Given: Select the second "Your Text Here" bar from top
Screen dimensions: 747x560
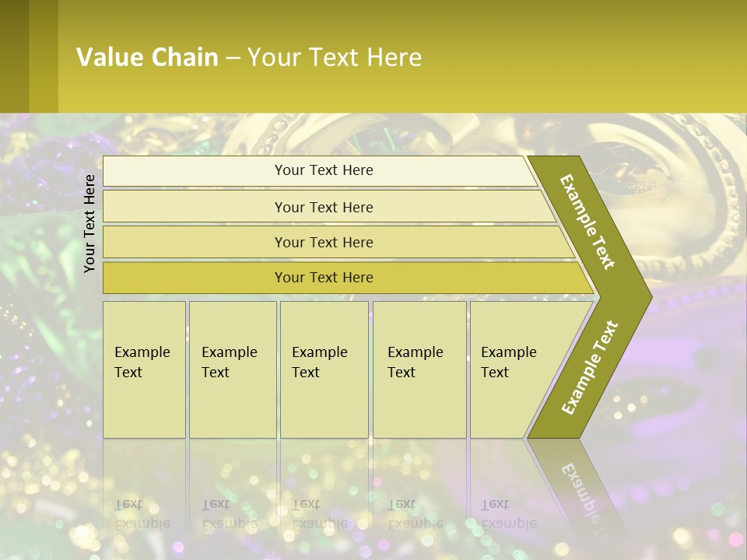Looking at the screenshot, I should pyautogui.click(x=323, y=207).
